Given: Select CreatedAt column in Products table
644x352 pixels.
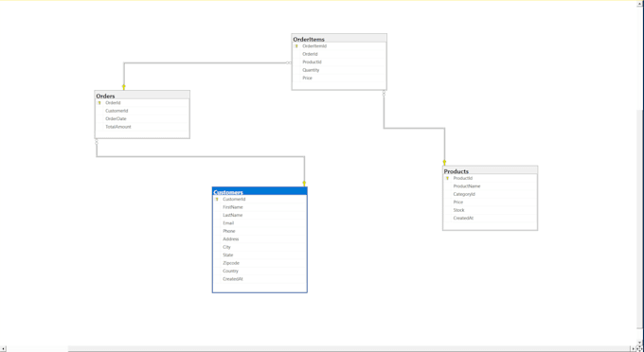Looking at the screenshot, I should (x=490, y=219).
